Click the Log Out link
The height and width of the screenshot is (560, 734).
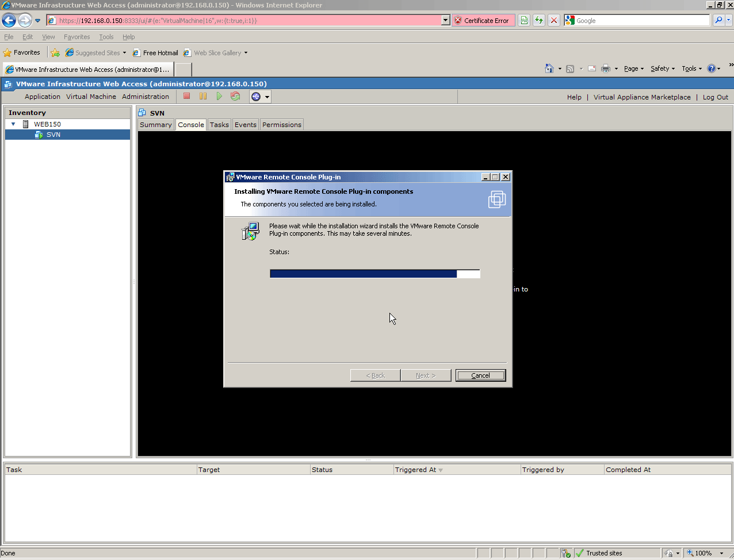click(x=716, y=97)
